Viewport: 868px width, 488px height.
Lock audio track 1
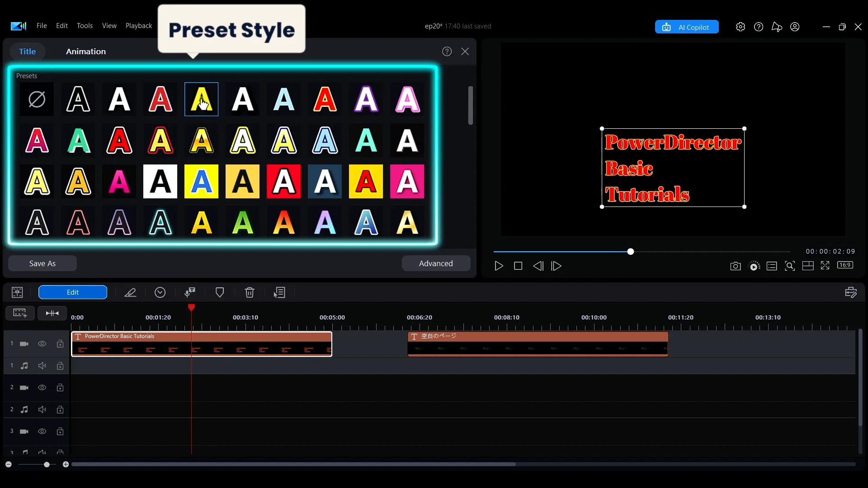pos(60,366)
